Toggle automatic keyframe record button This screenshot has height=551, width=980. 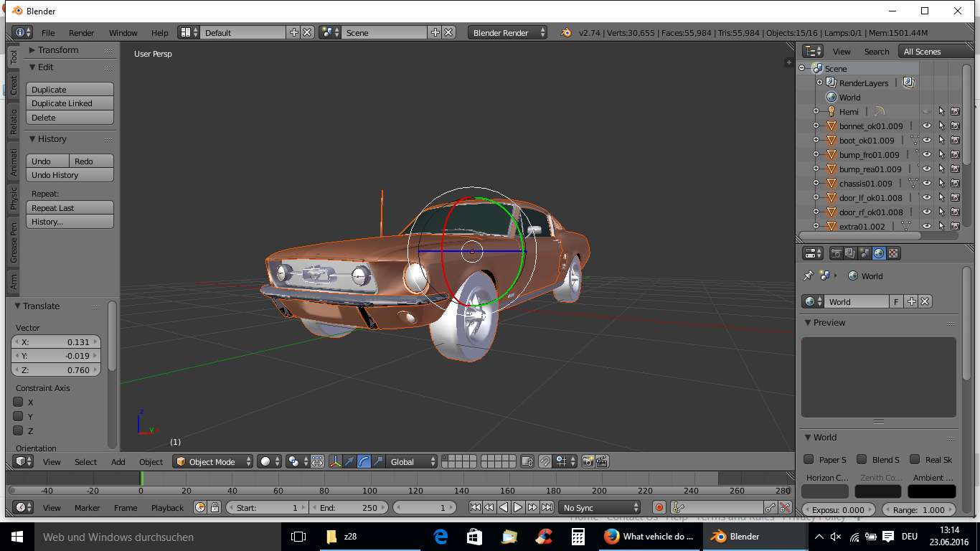click(x=659, y=507)
